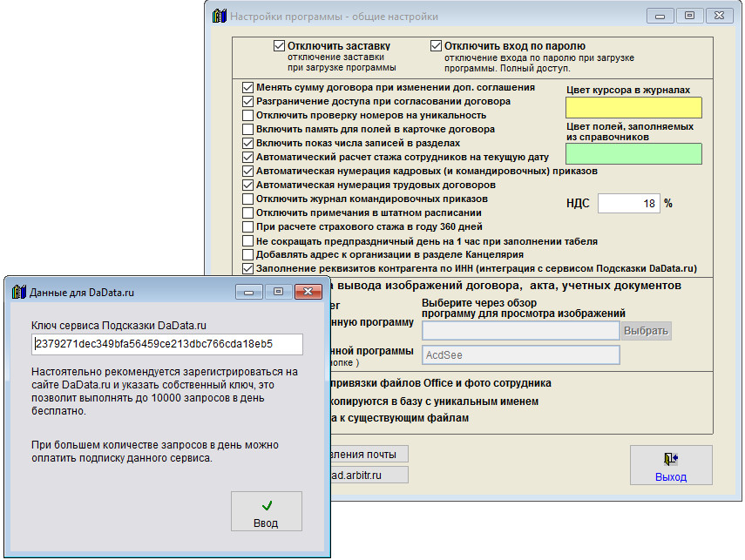Check Не сокращать предпраздничный день на 1 час

point(247,241)
